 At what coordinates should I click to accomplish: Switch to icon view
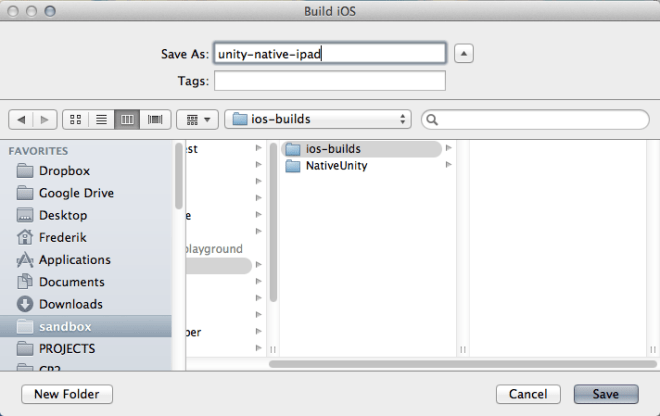[75, 120]
